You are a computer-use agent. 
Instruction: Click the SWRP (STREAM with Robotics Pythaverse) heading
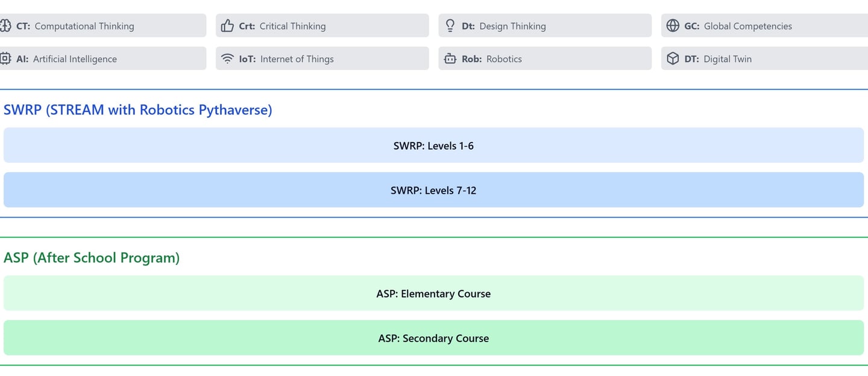pyautogui.click(x=138, y=110)
